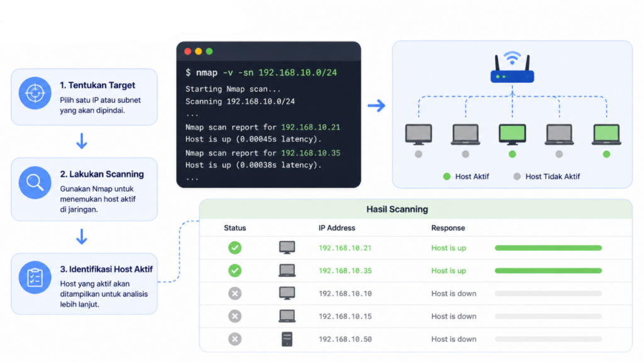644x362 pixels.
Task: Select monitor device icon in 192.168.10.10 row
Action: tap(287, 293)
